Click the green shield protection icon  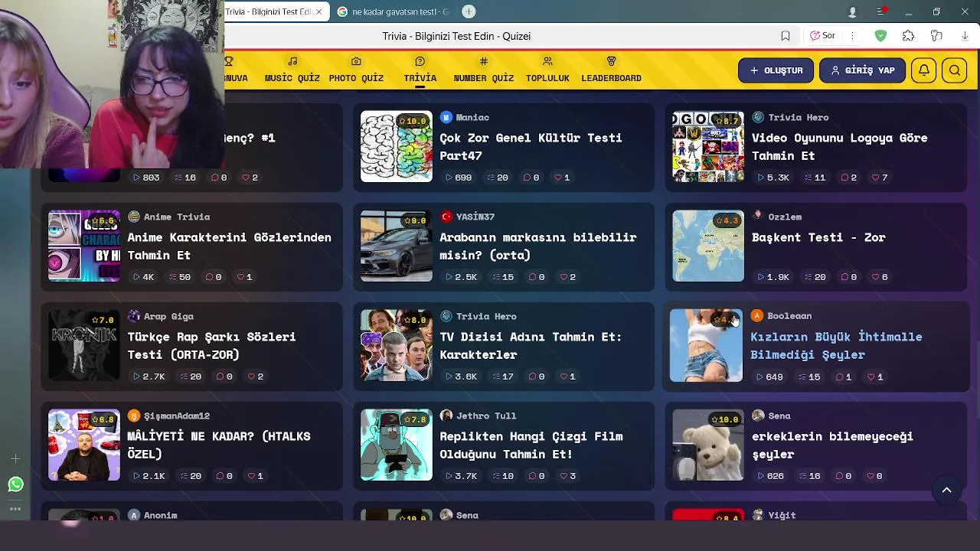pos(880,36)
